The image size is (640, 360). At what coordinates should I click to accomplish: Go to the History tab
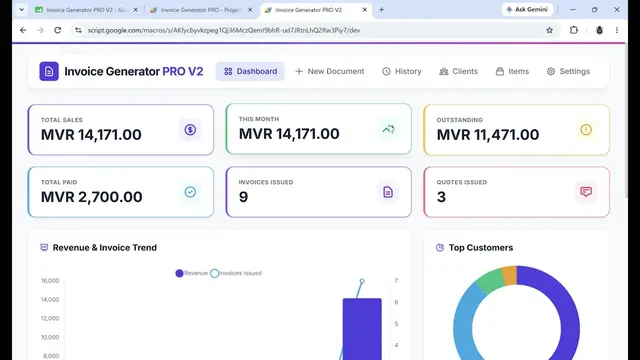(402, 71)
